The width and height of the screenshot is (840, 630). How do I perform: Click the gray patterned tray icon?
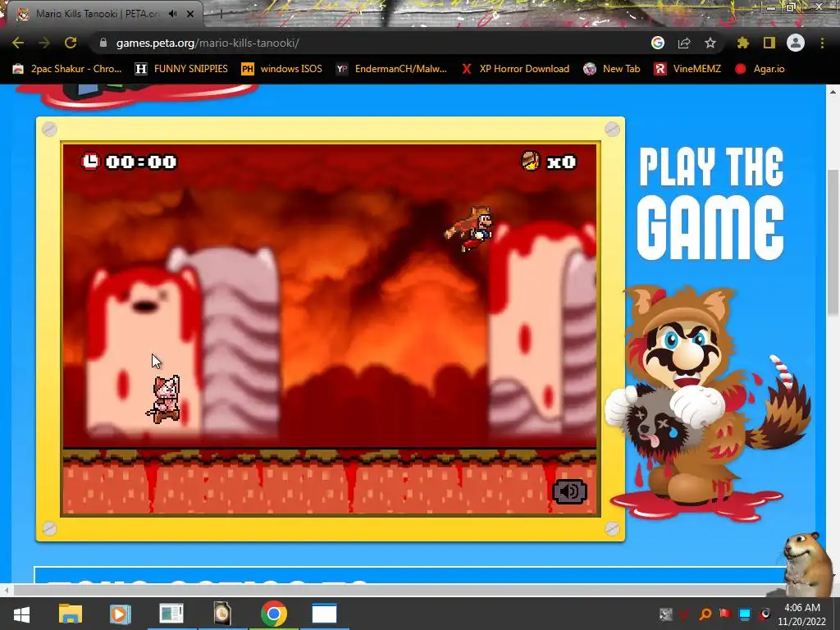click(666, 614)
